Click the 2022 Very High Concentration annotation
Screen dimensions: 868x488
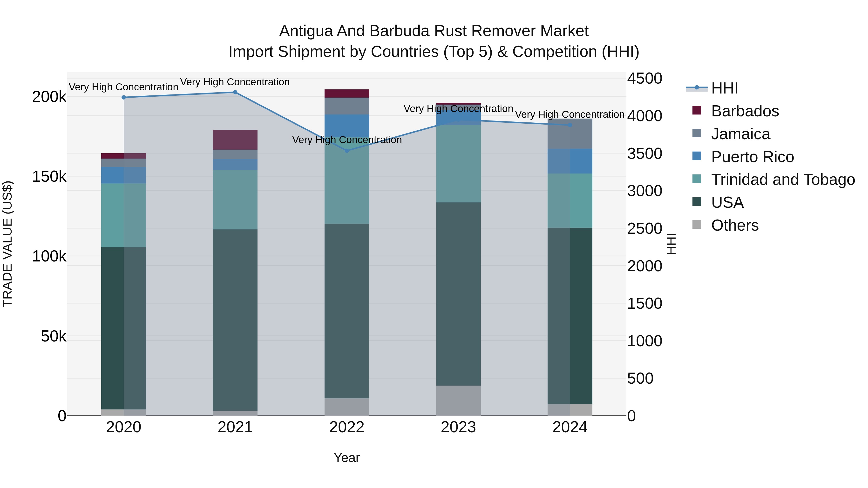tap(347, 140)
